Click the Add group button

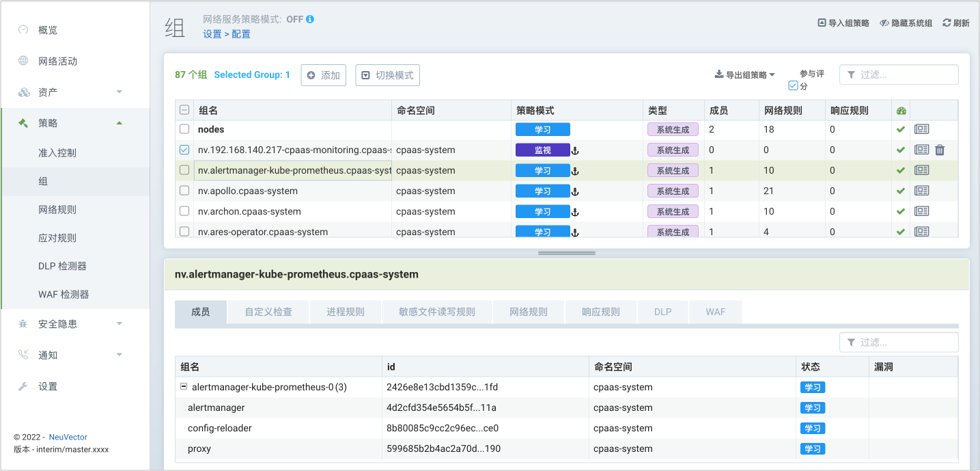(324, 75)
